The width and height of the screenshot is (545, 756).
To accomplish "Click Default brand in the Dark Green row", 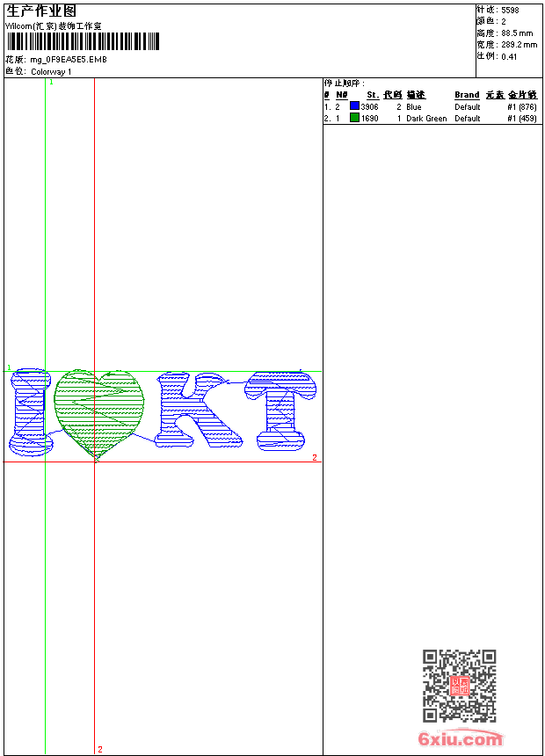I will pos(468,119).
